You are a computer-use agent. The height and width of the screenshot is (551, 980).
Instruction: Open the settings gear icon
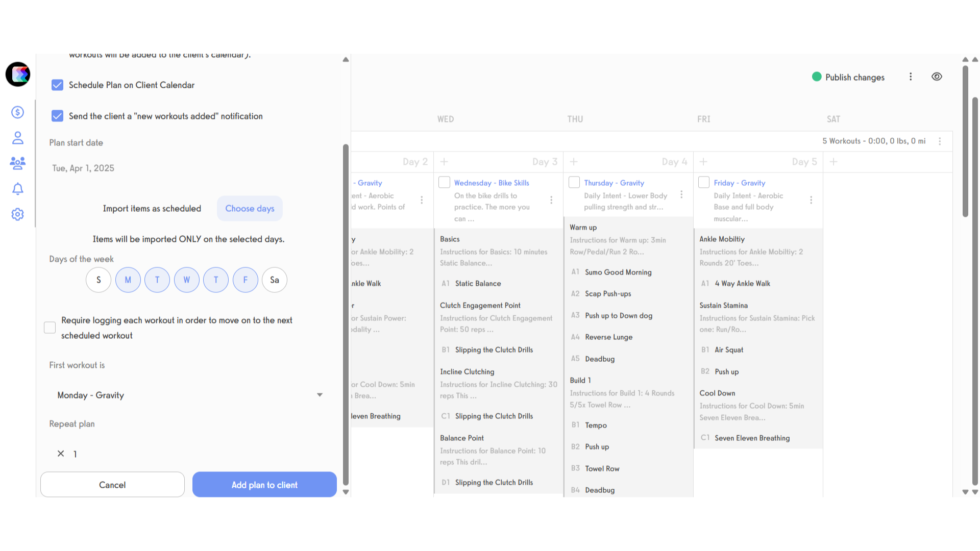coord(18,214)
